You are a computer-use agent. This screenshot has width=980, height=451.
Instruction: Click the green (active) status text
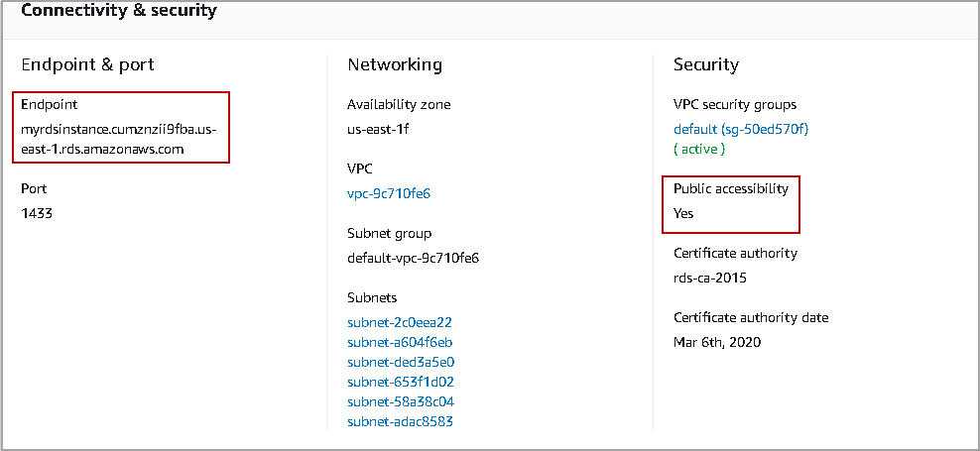point(699,149)
